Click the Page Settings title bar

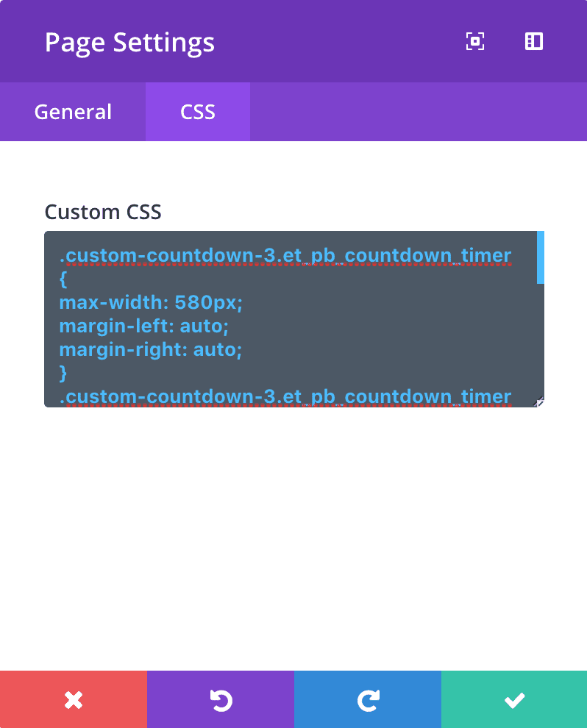(129, 42)
